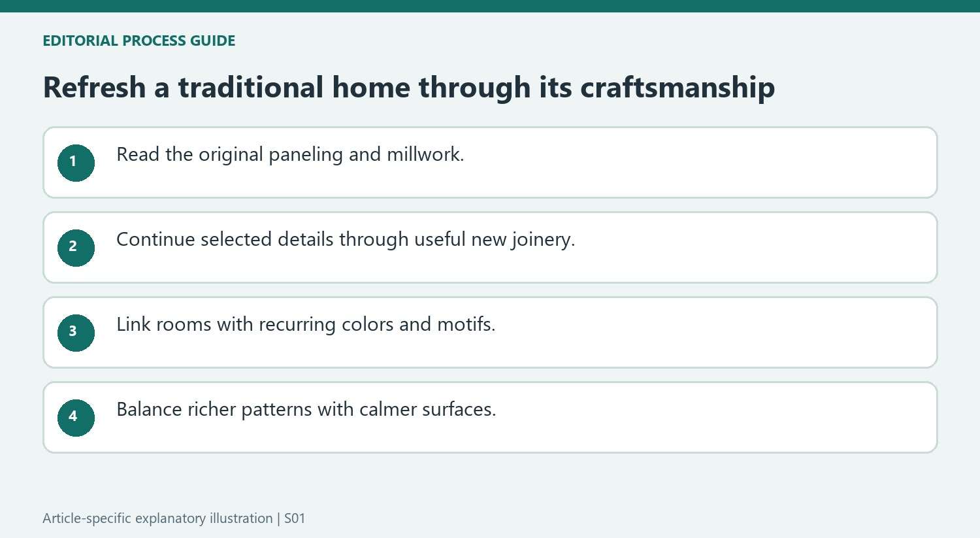Click the number 2 circle badge
Screen dimensions: 980x538
pyautogui.click(x=76, y=248)
